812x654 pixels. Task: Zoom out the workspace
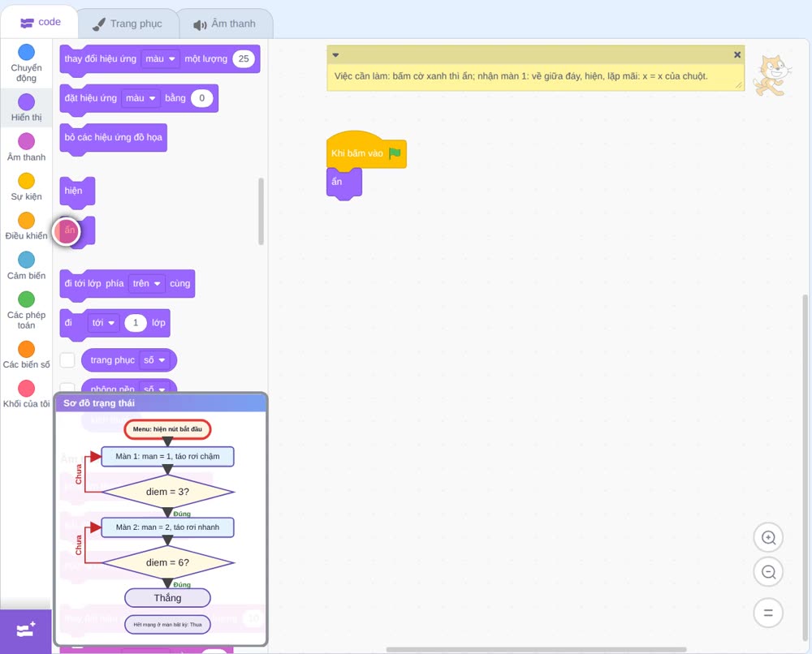[768, 572]
